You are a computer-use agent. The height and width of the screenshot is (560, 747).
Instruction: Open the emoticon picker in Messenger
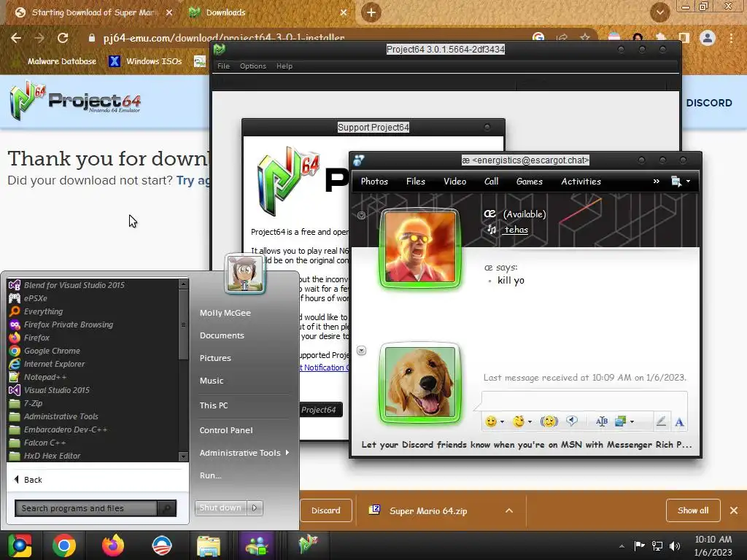coord(491,421)
